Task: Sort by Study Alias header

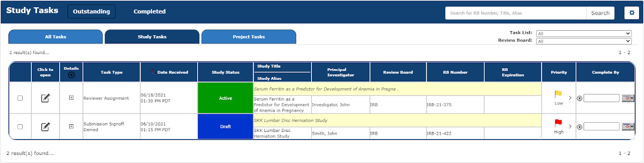Action: pyautogui.click(x=269, y=78)
